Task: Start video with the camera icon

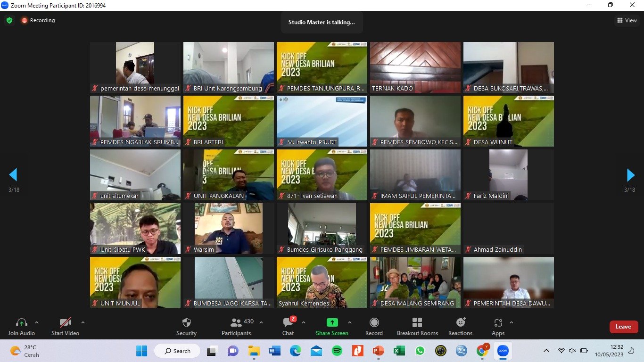Action: (65, 323)
